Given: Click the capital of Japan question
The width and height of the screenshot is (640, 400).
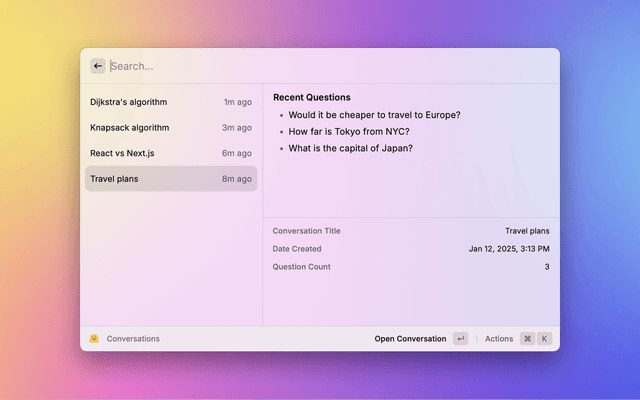Looking at the screenshot, I should point(350,148).
